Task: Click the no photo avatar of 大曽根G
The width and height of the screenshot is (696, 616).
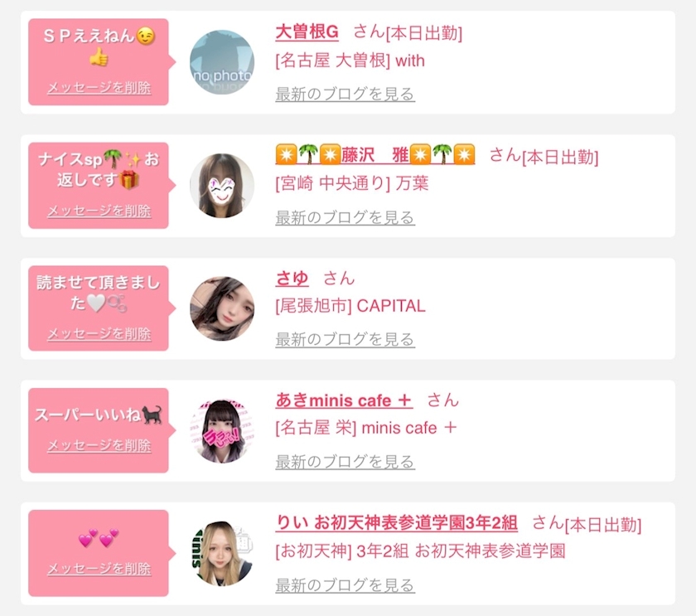Action: coord(222,62)
